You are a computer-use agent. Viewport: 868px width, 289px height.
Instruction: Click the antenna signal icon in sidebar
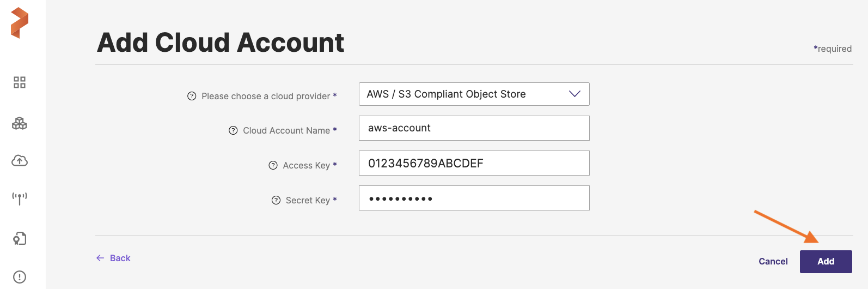[x=20, y=198]
